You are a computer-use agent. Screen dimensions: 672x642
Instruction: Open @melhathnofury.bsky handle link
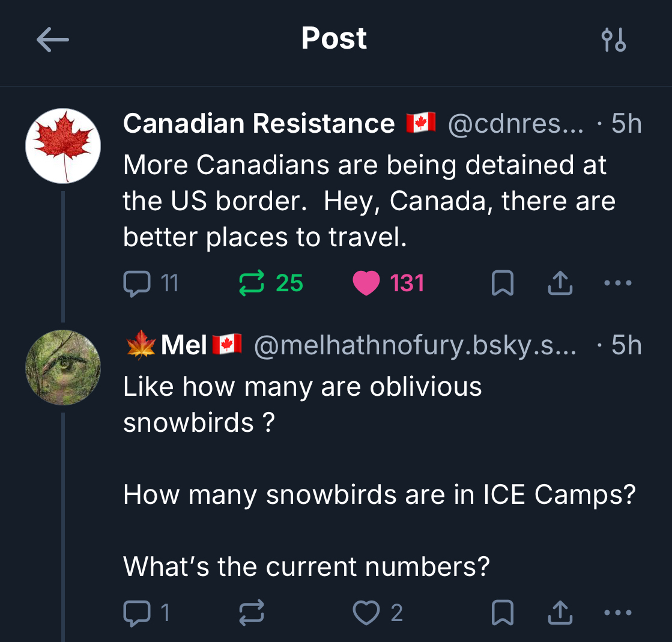point(414,345)
